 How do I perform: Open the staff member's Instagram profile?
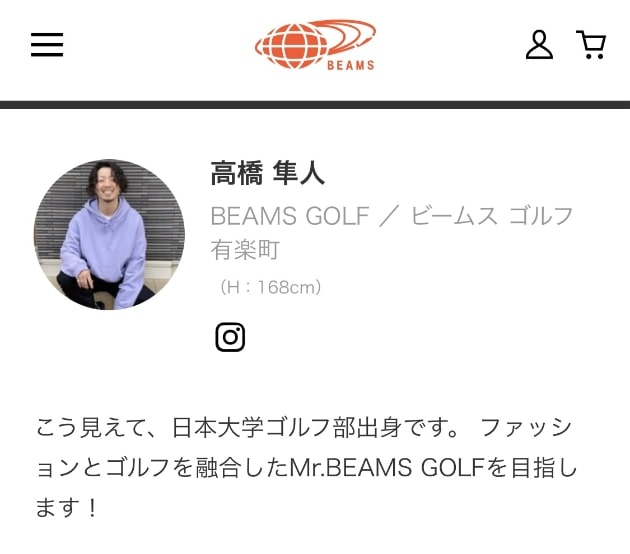tap(230, 337)
